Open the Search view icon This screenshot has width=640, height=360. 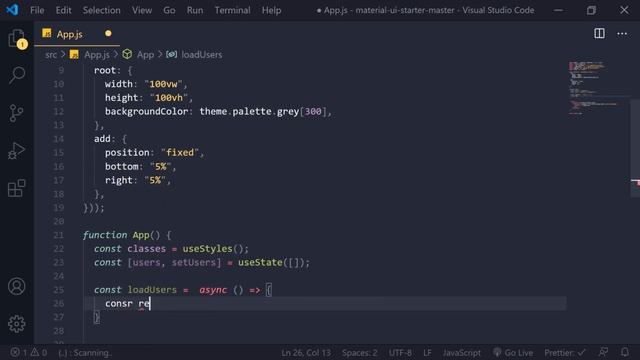pos(17,75)
